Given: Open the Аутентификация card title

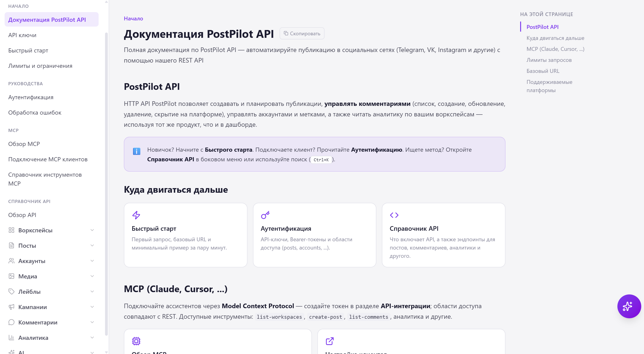Looking at the screenshot, I should click(x=286, y=228).
